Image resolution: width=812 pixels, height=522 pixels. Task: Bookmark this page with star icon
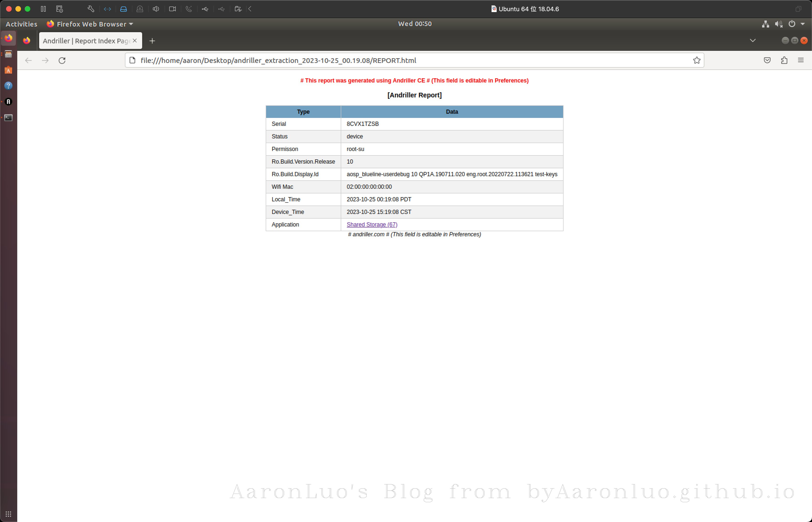click(696, 60)
